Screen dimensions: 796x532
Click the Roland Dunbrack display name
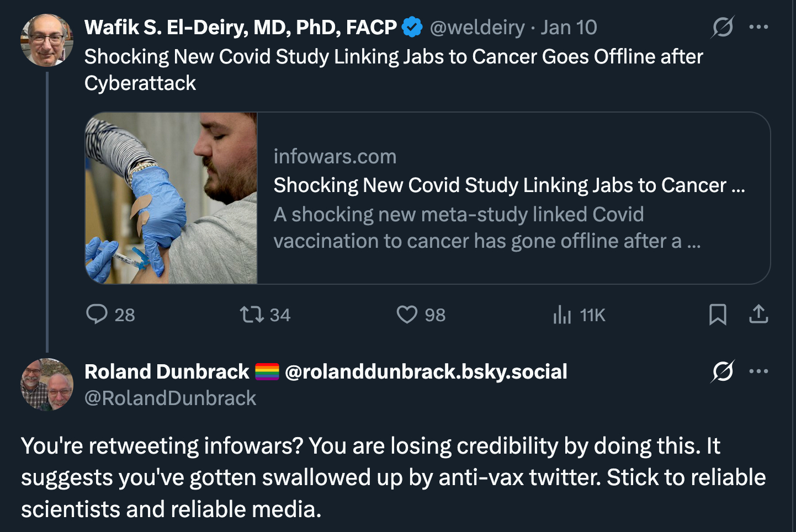click(x=167, y=371)
